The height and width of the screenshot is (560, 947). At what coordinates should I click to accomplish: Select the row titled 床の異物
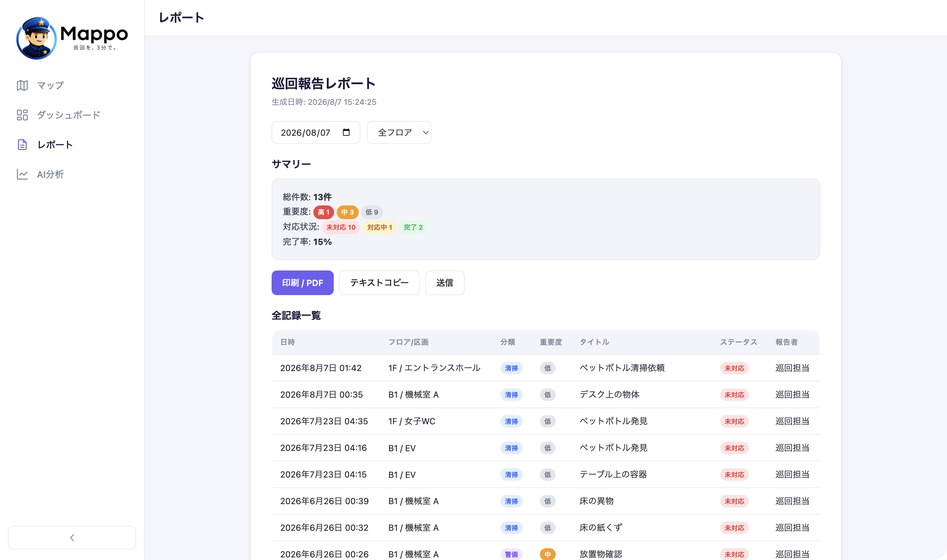pyautogui.click(x=546, y=501)
